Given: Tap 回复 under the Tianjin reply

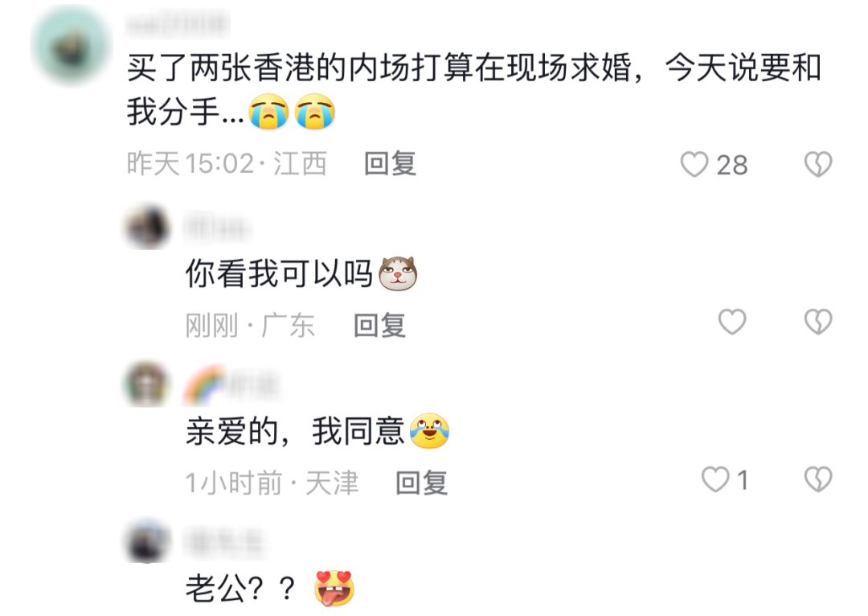Looking at the screenshot, I should point(421,483).
